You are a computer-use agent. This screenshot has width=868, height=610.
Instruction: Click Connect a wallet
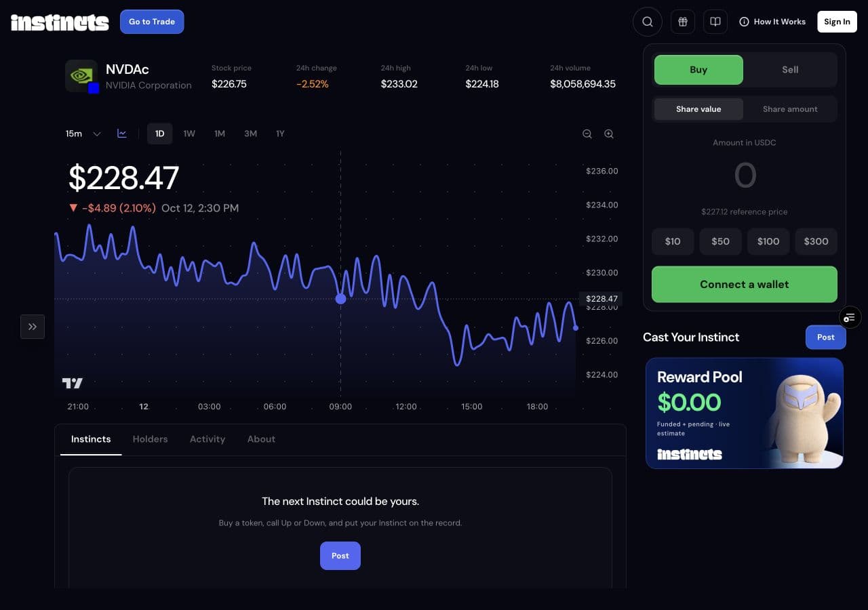(745, 285)
